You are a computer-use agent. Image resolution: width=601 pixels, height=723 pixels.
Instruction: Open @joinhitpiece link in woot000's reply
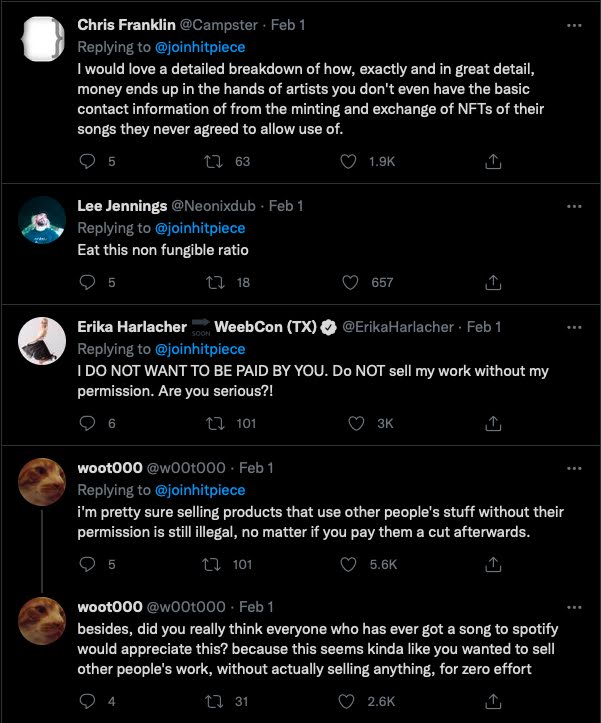198,490
